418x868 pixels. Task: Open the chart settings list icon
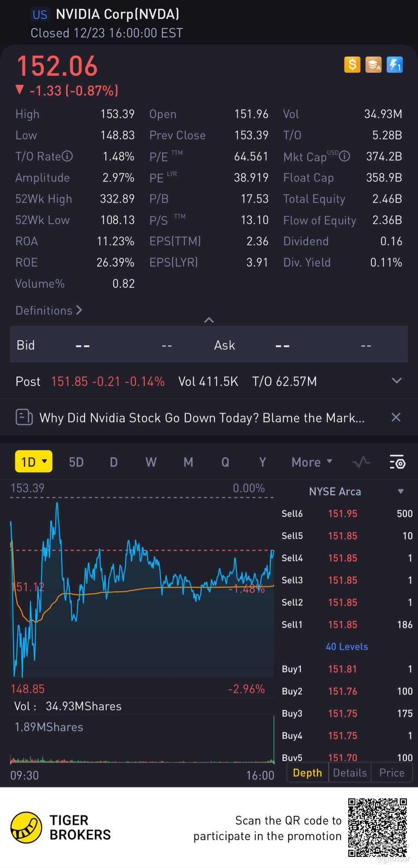pyautogui.click(x=397, y=462)
